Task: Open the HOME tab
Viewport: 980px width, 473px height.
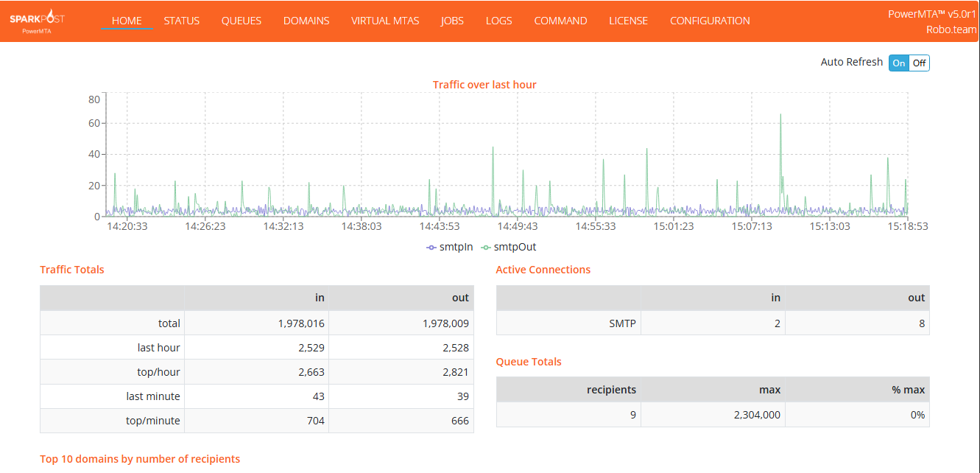Action: coord(127,21)
